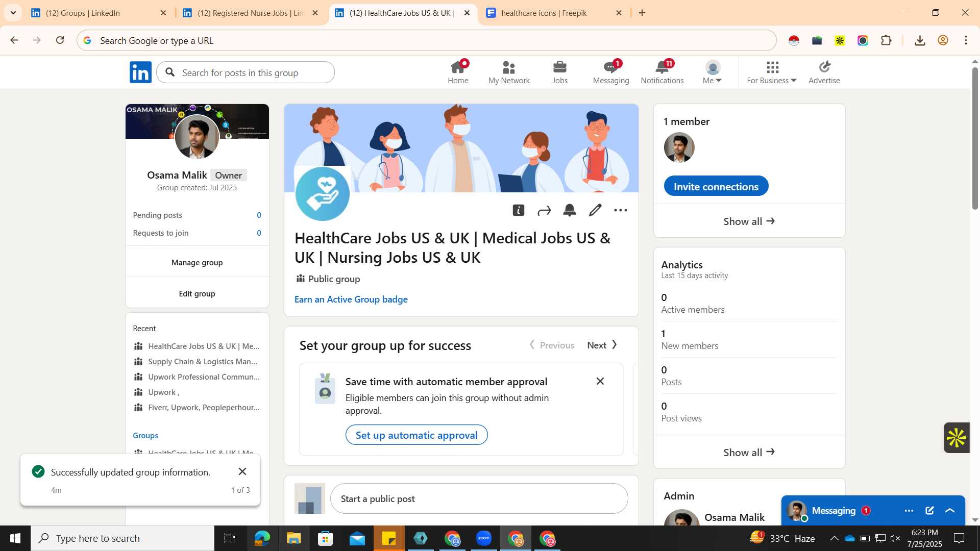Open Edit group
Screen dimensions: 980x551
pos(197,293)
